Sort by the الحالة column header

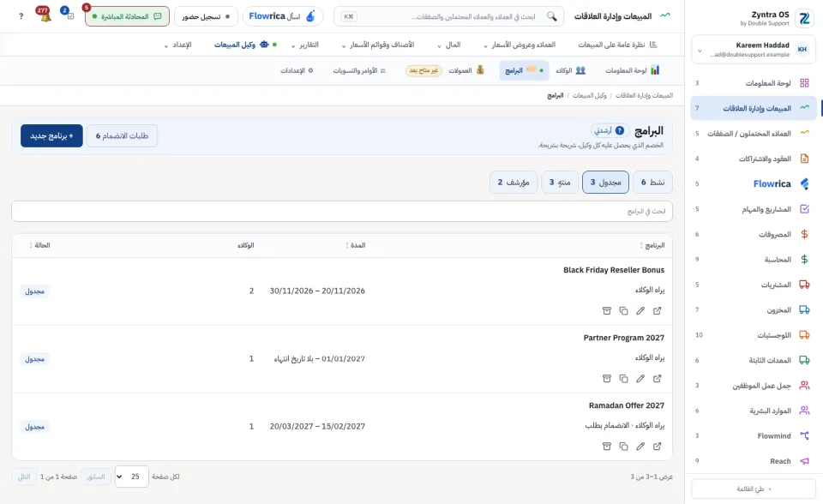[x=39, y=245]
